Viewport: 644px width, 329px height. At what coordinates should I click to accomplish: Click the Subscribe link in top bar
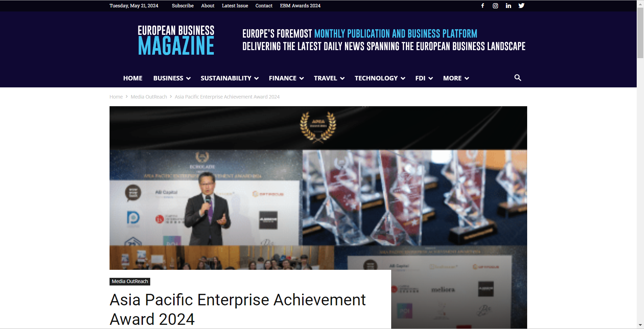(x=183, y=6)
